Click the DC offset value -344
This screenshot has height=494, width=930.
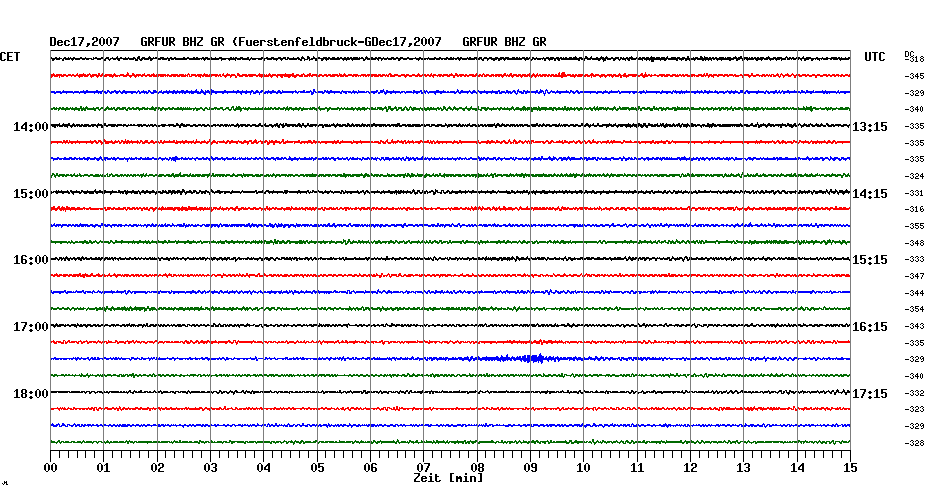click(914, 293)
